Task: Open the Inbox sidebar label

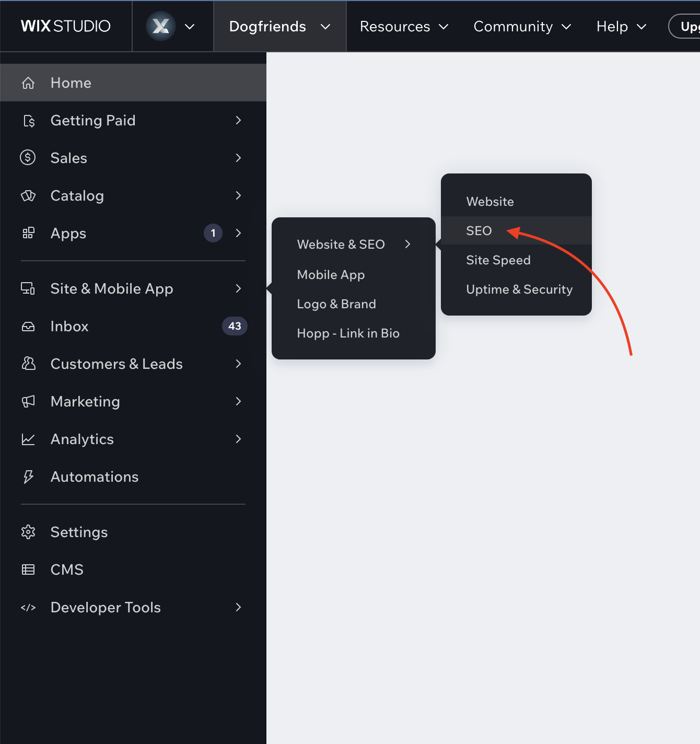Action: click(x=69, y=327)
